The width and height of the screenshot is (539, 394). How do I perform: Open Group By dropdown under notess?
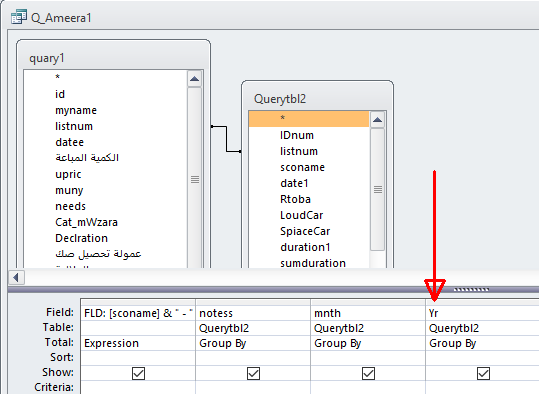[x=253, y=343]
